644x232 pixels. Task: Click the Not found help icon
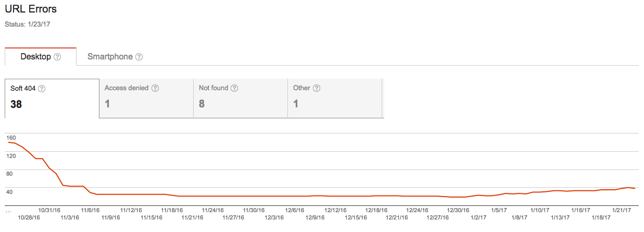(x=234, y=88)
